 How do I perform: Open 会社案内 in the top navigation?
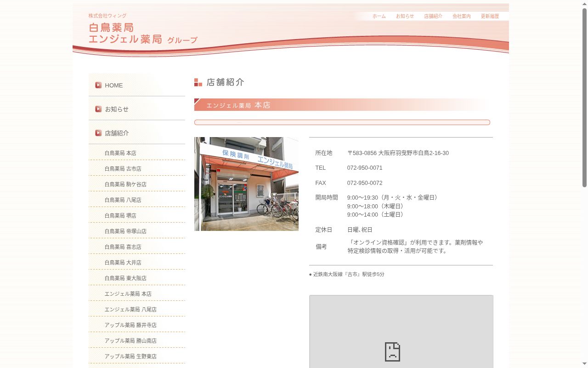click(x=462, y=16)
